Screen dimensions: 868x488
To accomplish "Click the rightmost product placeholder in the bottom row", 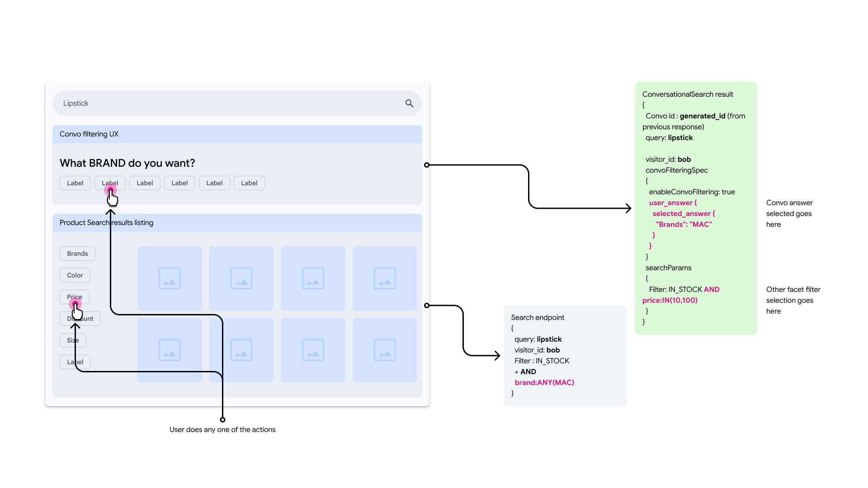I will point(385,350).
